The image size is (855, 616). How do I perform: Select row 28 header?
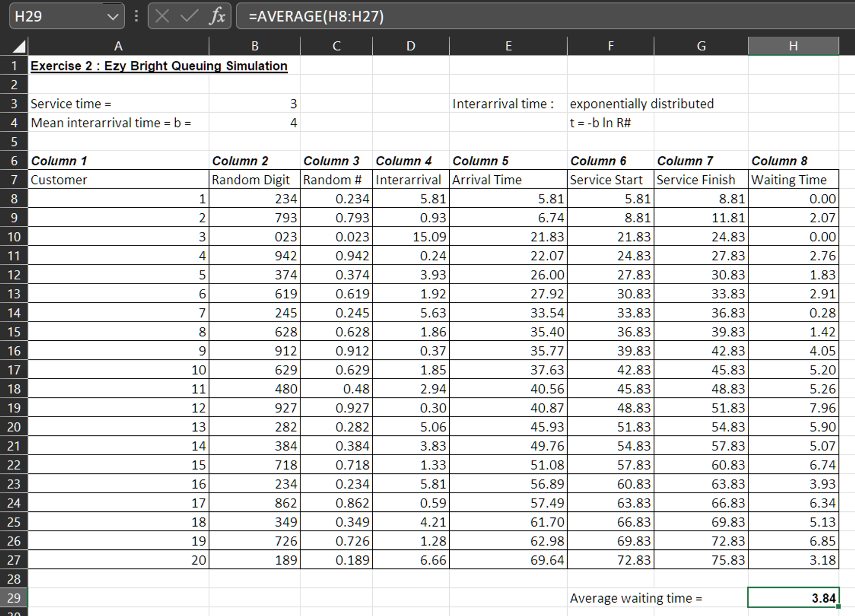(x=14, y=579)
